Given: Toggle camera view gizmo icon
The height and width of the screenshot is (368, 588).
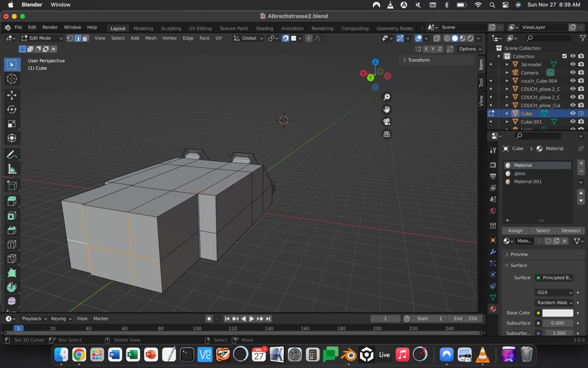Looking at the screenshot, I should (x=387, y=122).
